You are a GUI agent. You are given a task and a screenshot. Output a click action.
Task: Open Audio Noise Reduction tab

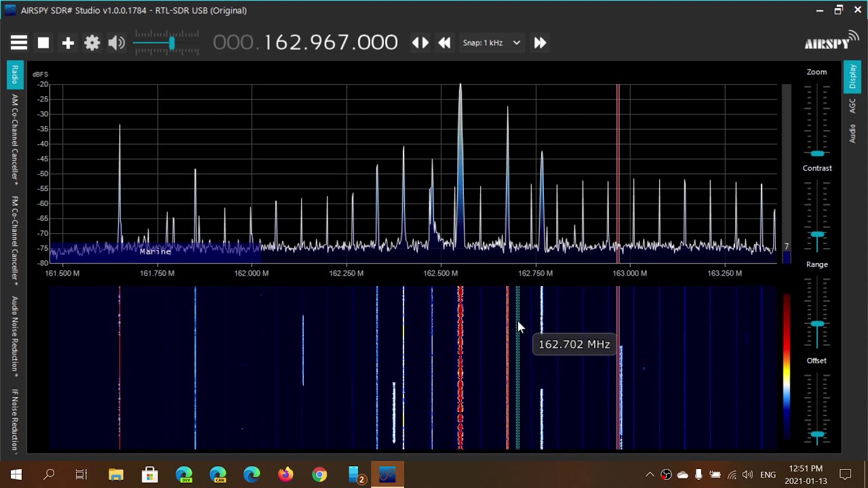click(x=15, y=337)
